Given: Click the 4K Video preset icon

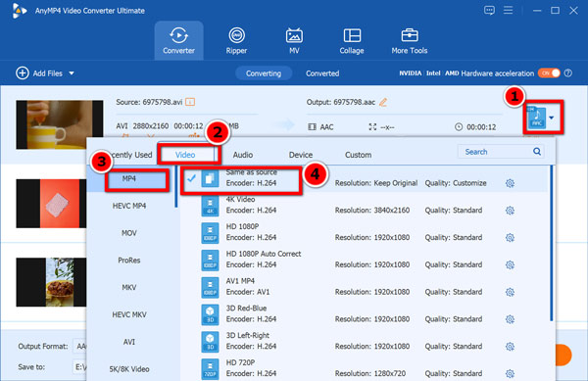Looking at the screenshot, I should click(210, 206).
